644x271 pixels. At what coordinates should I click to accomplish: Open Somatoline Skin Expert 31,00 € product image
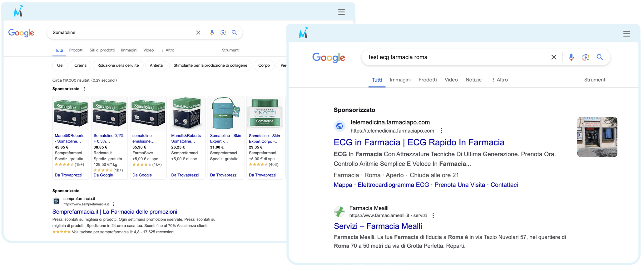pos(226,114)
